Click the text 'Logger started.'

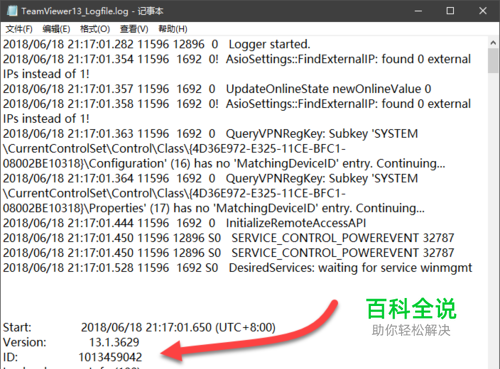pos(269,44)
